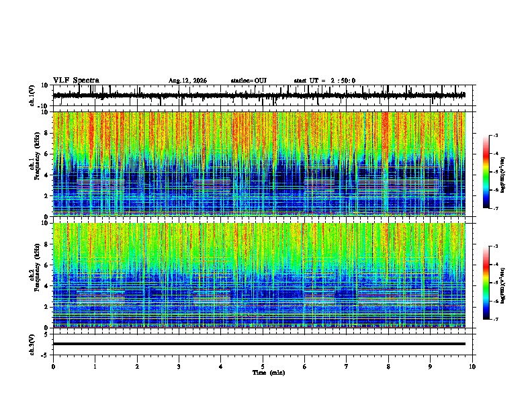Click the "4" kHz tick on ch.1 frequency axis
532x411 pixels.
coord(47,175)
